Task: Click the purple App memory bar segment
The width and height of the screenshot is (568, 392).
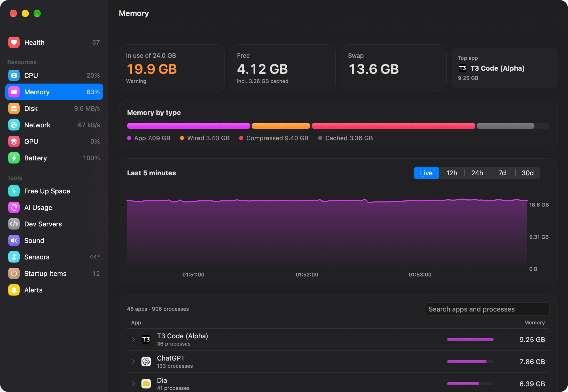Action: 188,126
